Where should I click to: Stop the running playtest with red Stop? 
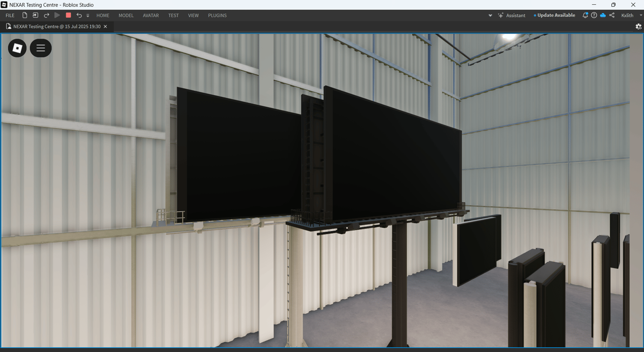68,15
